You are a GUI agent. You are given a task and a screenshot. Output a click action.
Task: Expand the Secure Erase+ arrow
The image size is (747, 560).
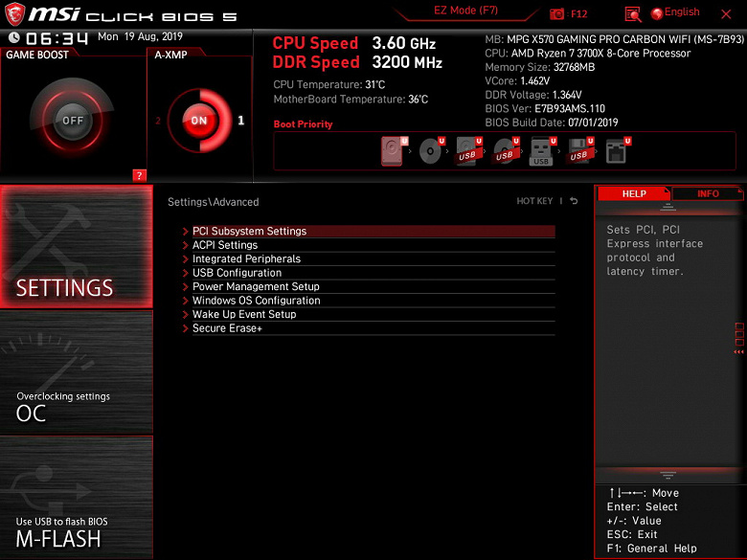click(186, 328)
